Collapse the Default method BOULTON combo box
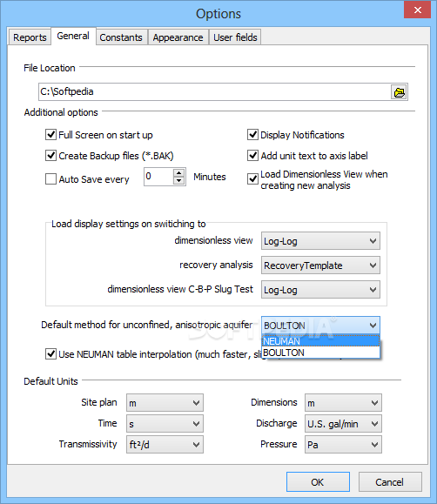The height and width of the screenshot is (504, 437). [x=320, y=326]
